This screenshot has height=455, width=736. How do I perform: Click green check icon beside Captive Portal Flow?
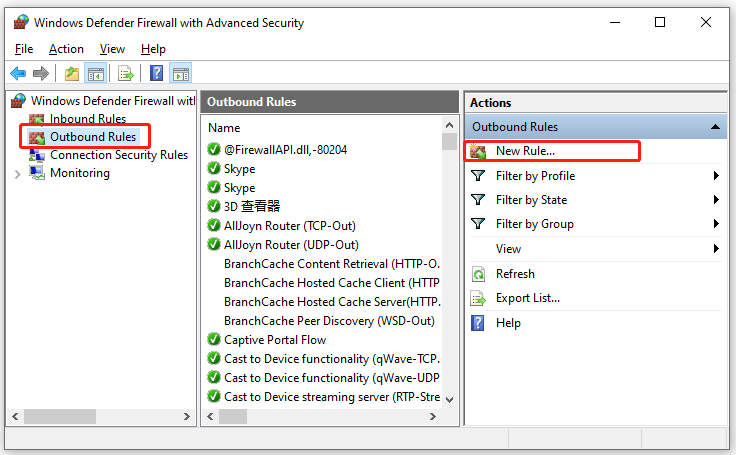[214, 339]
